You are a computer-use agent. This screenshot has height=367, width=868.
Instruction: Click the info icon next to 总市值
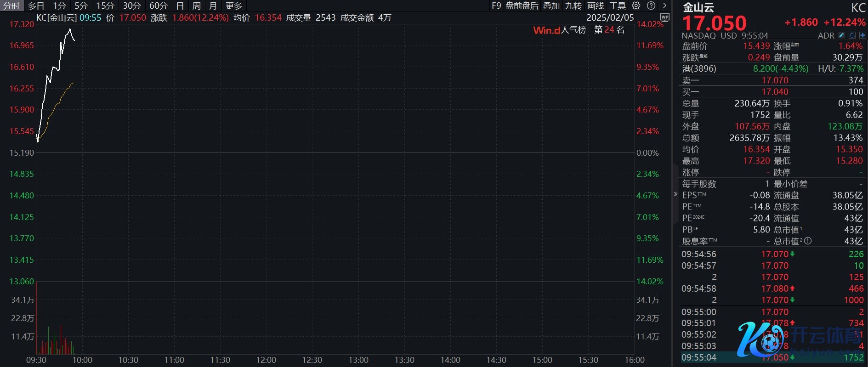point(808,241)
